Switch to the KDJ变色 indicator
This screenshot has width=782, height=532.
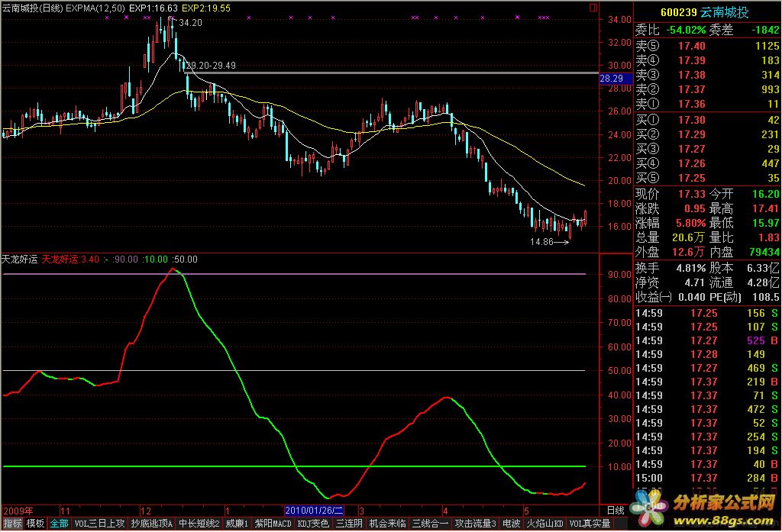[x=313, y=523]
